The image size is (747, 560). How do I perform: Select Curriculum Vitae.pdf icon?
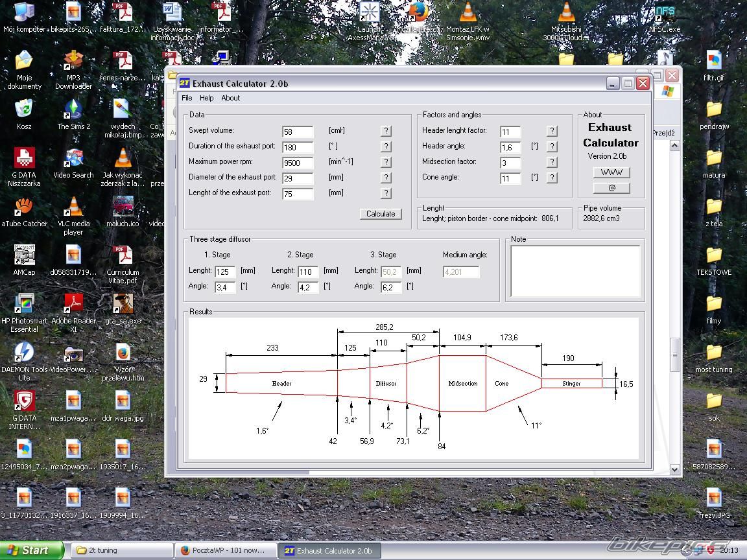pyautogui.click(x=123, y=264)
